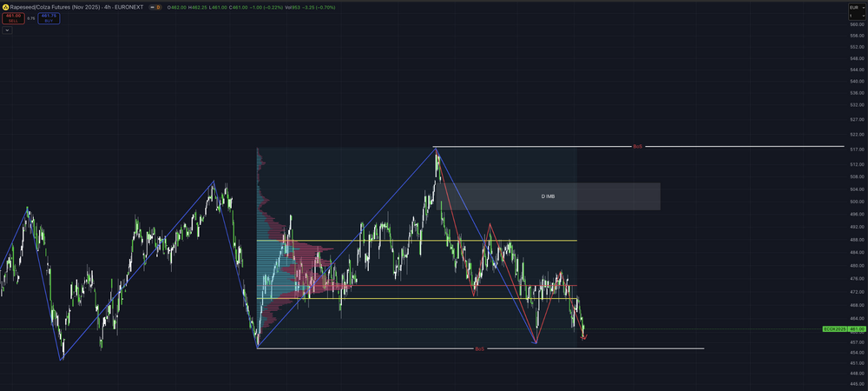
Task: Click the H462.25 high value in legend
Action: click(198, 7)
